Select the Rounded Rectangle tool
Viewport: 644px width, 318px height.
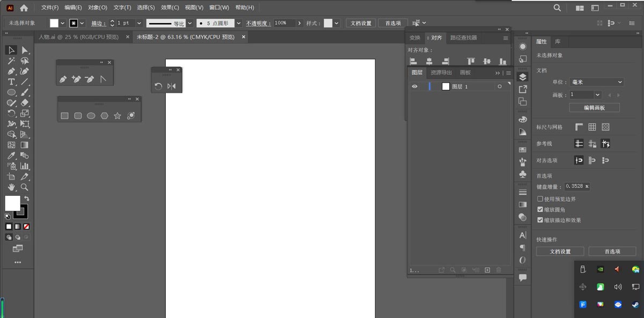pyautogui.click(x=78, y=115)
